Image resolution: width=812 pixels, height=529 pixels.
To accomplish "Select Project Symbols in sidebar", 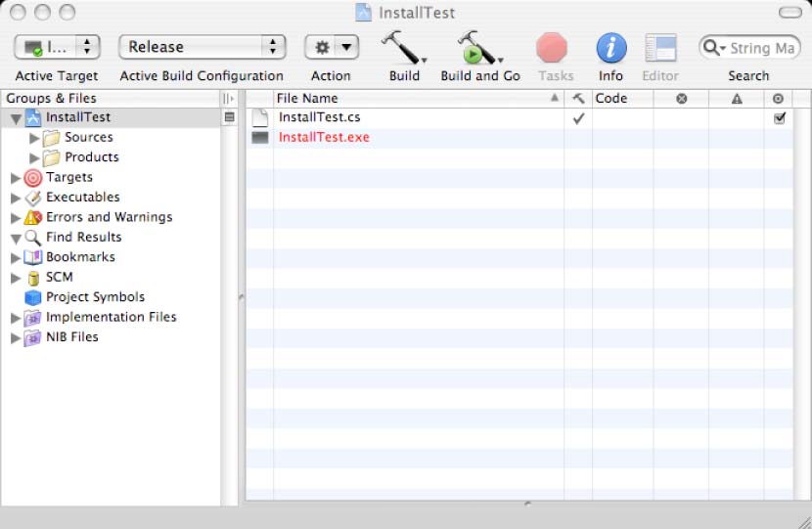I will pyautogui.click(x=85, y=297).
